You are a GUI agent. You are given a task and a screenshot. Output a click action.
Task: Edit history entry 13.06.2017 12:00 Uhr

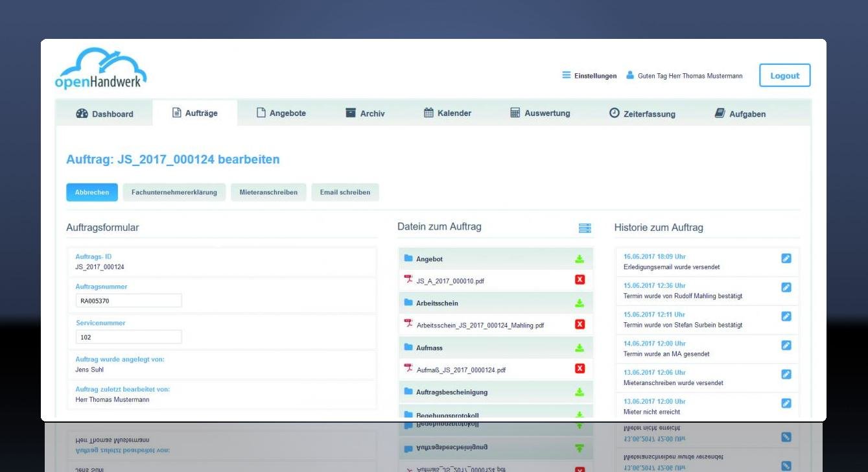(786, 403)
